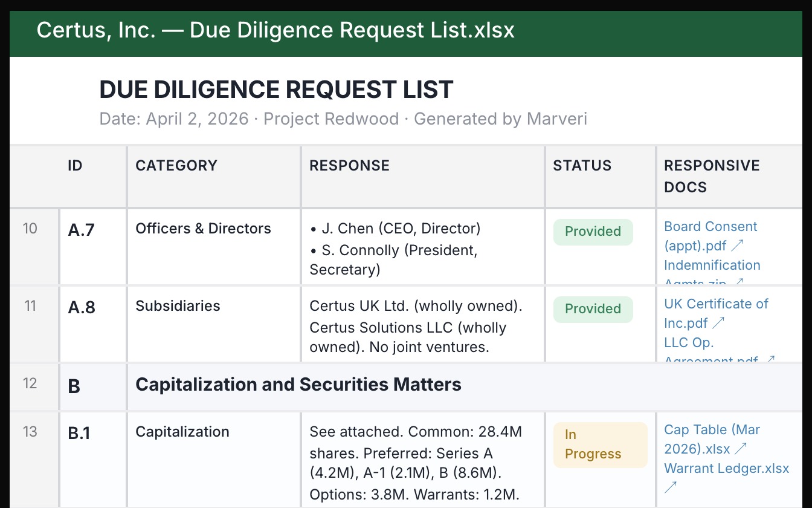Click the Common: 28.4M shares response cell

tap(423, 460)
